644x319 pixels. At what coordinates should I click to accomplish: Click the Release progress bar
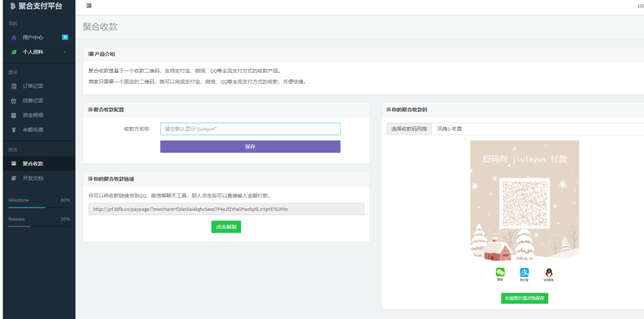(x=39, y=226)
